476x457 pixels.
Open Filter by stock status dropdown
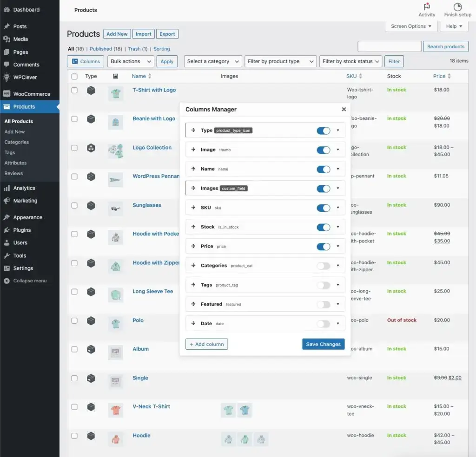pos(351,61)
